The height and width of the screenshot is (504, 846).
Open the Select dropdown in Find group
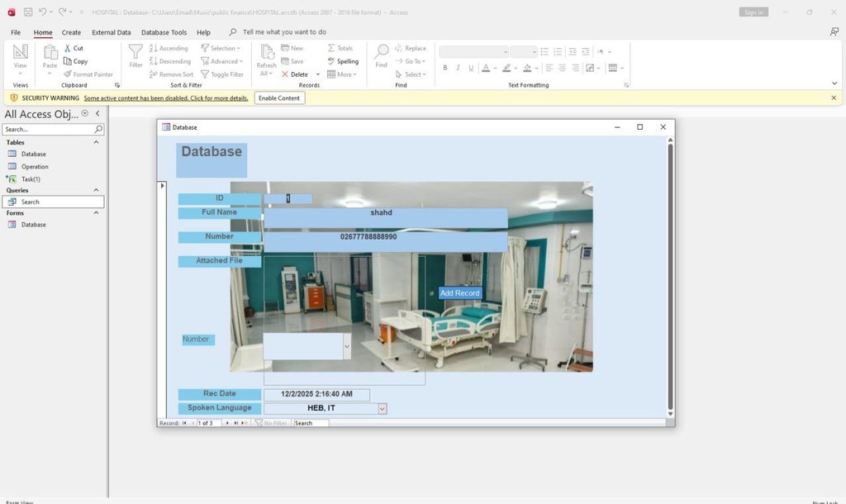[411, 74]
